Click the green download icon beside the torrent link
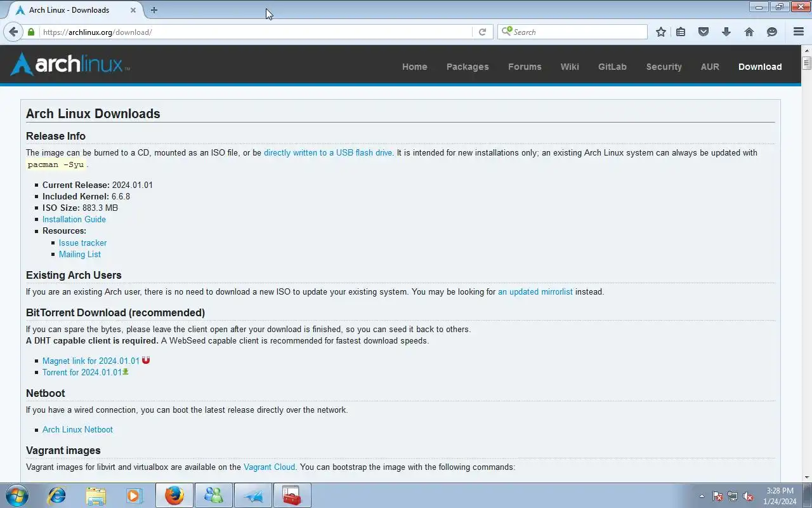Screen dimensions: 812x508 pyautogui.click(x=126, y=371)
